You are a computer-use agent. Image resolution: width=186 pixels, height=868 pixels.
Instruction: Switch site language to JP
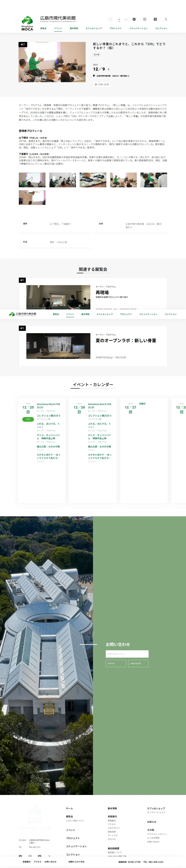119,20
